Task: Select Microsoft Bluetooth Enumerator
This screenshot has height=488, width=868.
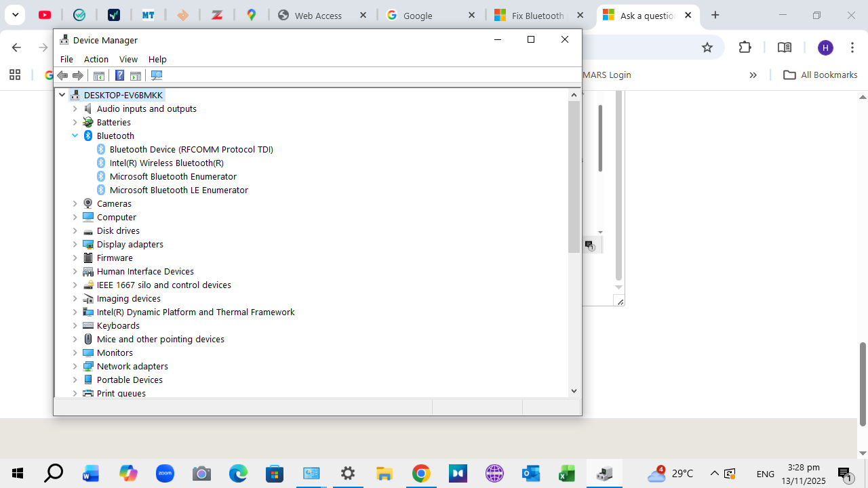Action: [x=173, y=176]
